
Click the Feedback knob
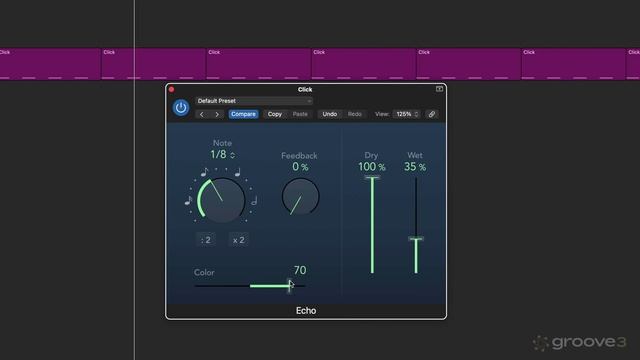pyautogui.click(x=300, y=196)
